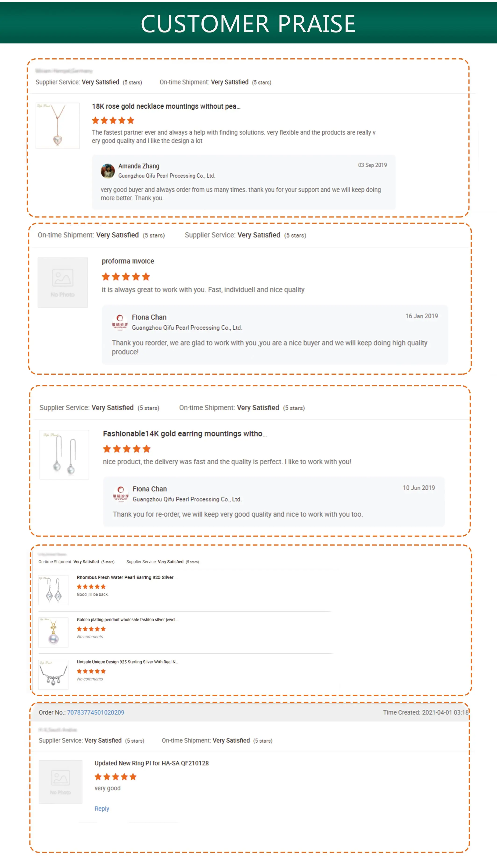Screen dimensions: 497x868
Task: Click the Updated New Ring PI title
Action: point(151,763)
